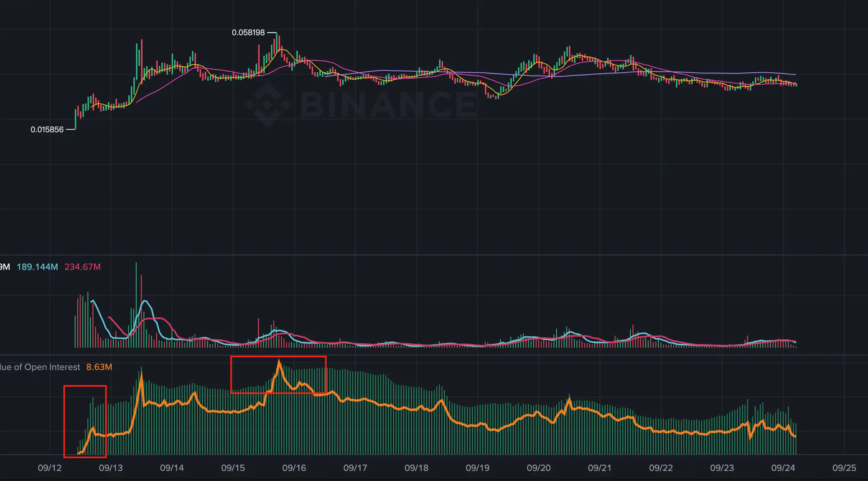This screenshot has height=481, width=868.
Task: Select the 189.144M volume MA value
Action: (x=37, y=267)
